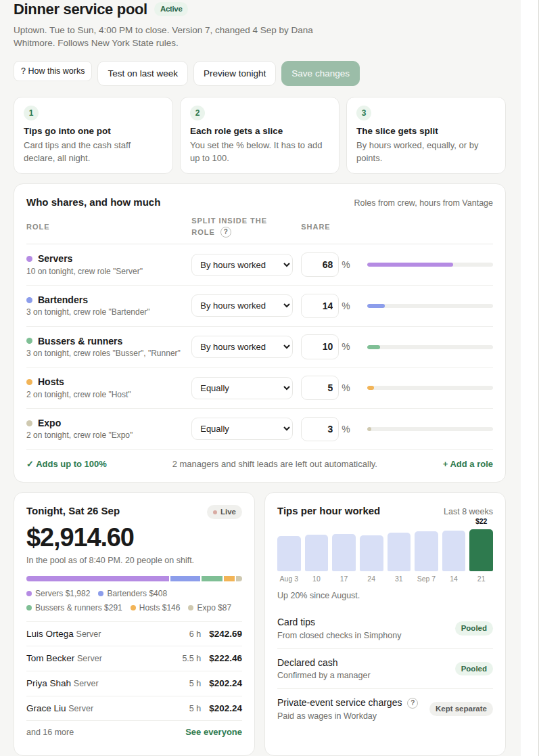Viewport: 539px width, 756px height.
Task: Click Bussers & runners $291 legend item
Action: click(74, 608)
